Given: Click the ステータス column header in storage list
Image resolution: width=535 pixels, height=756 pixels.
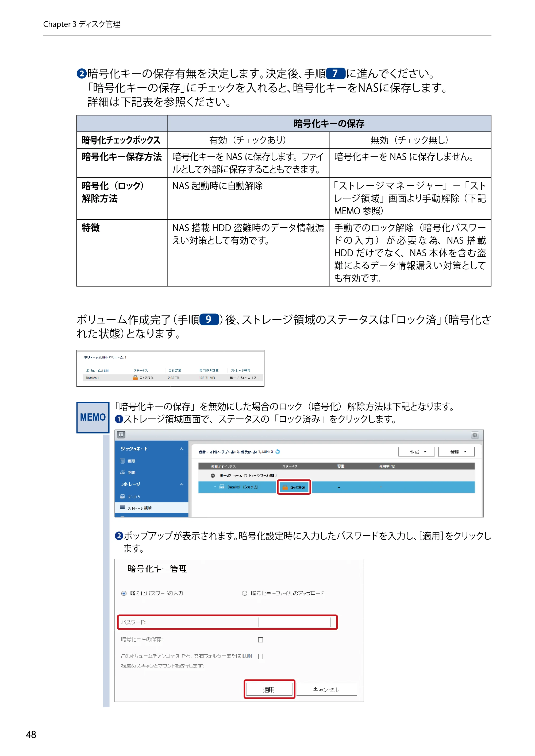Looking at the screenshot, I should pyautogui.click(x=290, y=466).
